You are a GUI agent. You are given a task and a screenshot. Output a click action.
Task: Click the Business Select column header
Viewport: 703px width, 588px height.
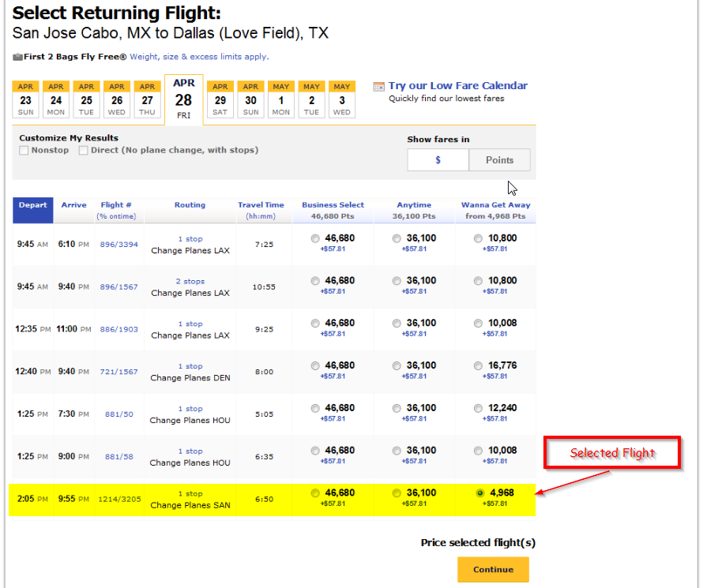pos(333,210)
